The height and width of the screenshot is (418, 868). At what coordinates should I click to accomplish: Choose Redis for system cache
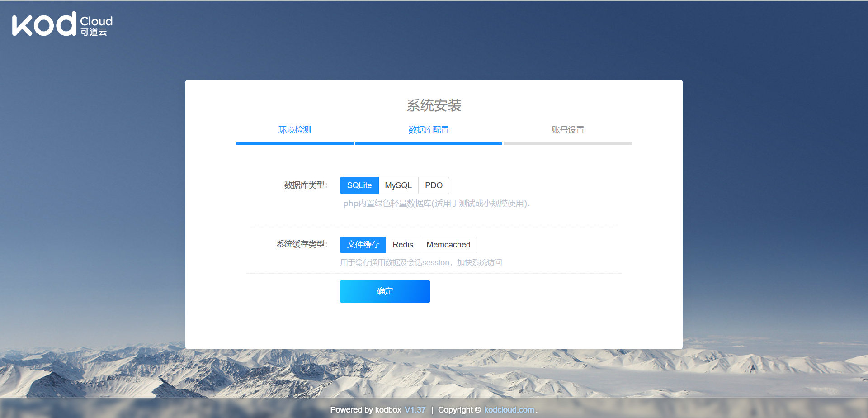pos(403,245)
